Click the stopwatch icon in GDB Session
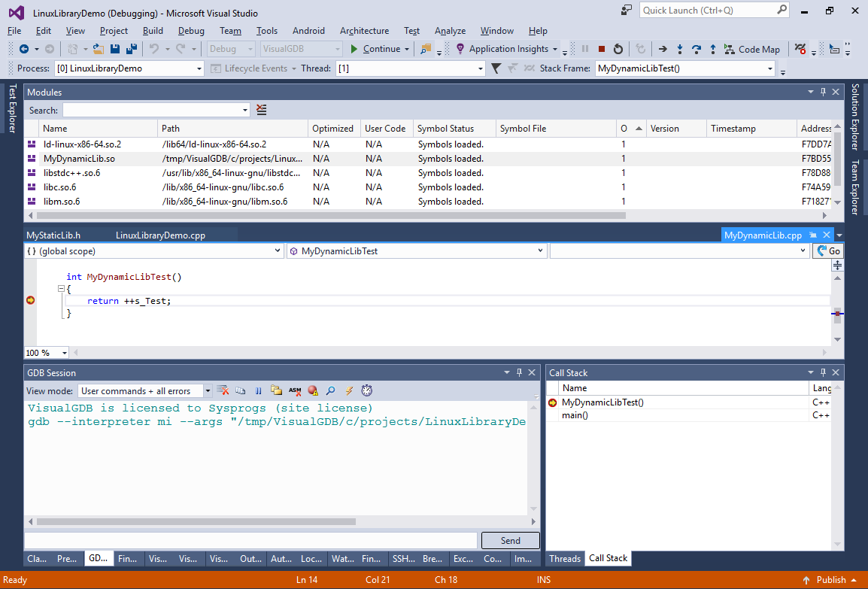Viewport: 868px width, 589px height. (366, 391)
